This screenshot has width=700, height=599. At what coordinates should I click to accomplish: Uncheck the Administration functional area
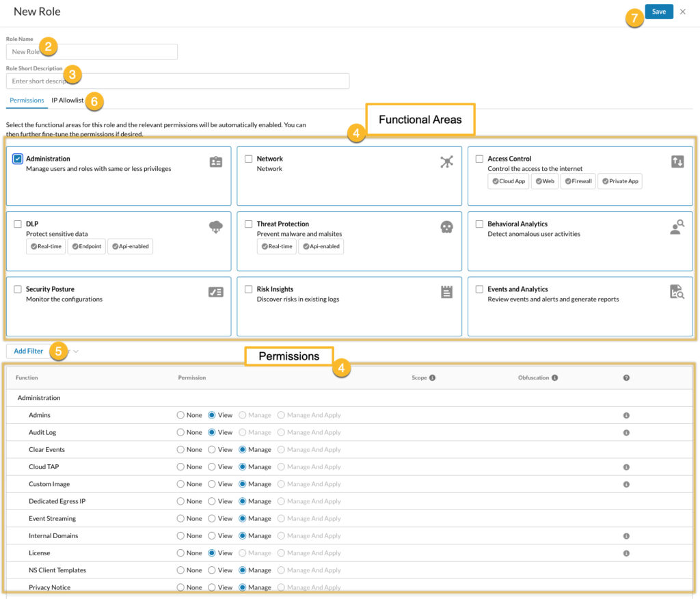18,158
